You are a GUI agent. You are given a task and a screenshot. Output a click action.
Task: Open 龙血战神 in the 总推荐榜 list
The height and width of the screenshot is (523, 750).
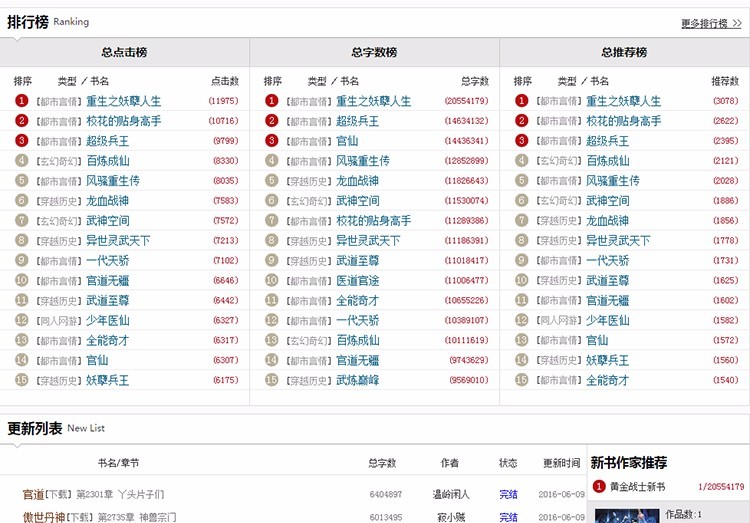click(608, 221)
